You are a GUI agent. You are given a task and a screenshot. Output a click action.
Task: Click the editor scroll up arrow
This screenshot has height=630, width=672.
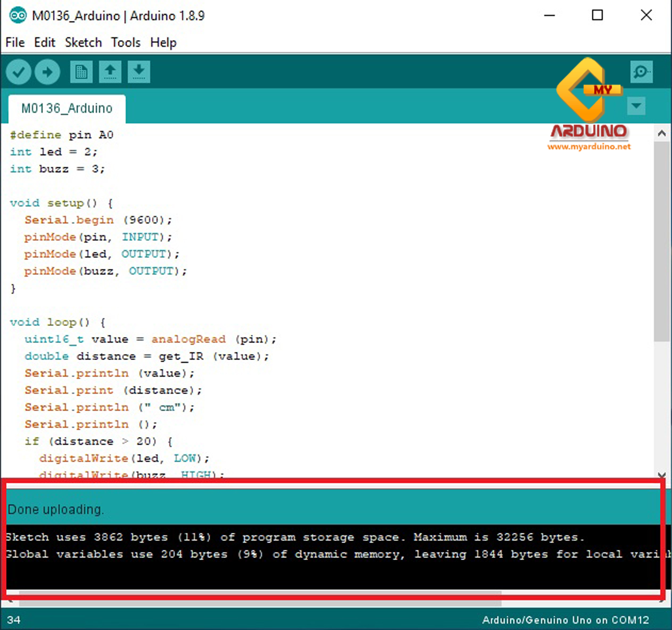662,133
